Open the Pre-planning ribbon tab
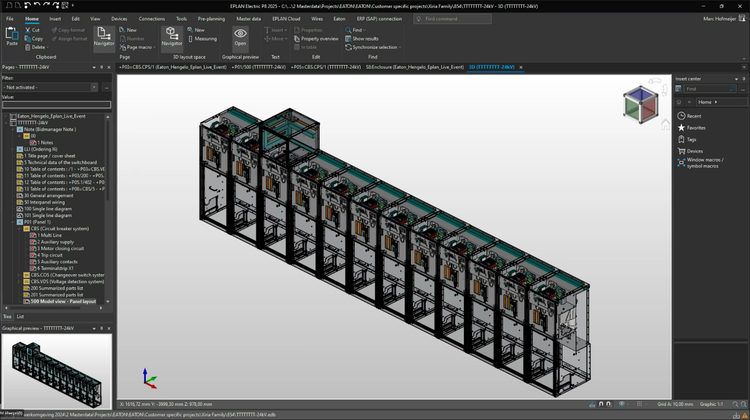This screenshot has height=420, width=750. [211, 18]
